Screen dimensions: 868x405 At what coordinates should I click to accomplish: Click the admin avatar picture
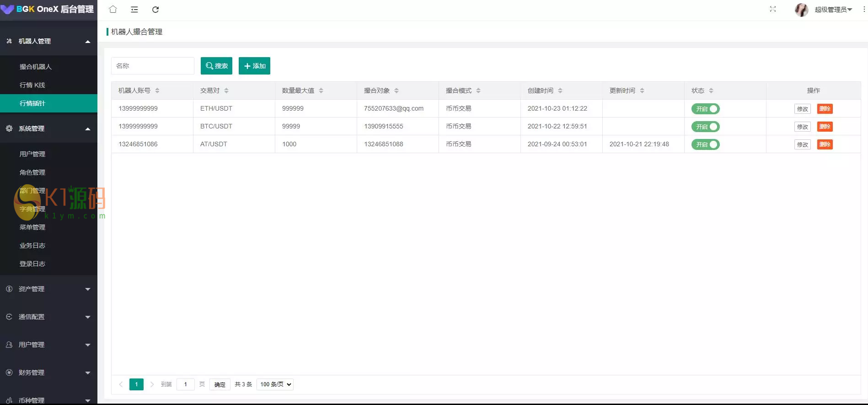[802, 10]
